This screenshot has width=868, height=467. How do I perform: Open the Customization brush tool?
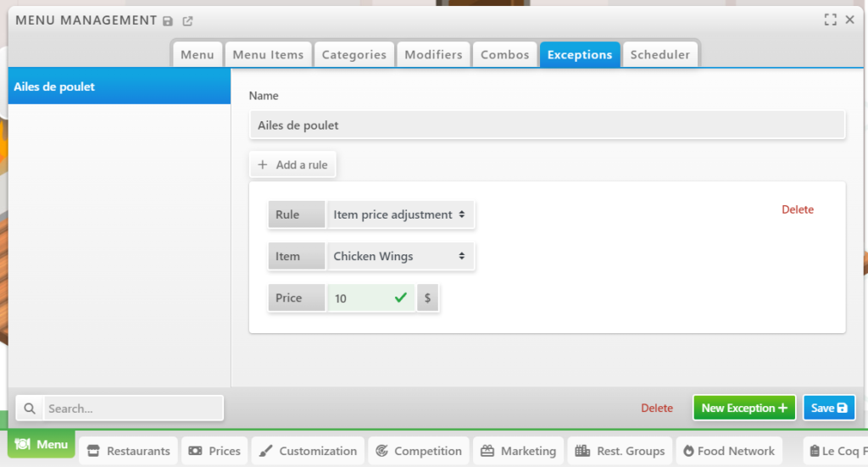coord(309,451)
